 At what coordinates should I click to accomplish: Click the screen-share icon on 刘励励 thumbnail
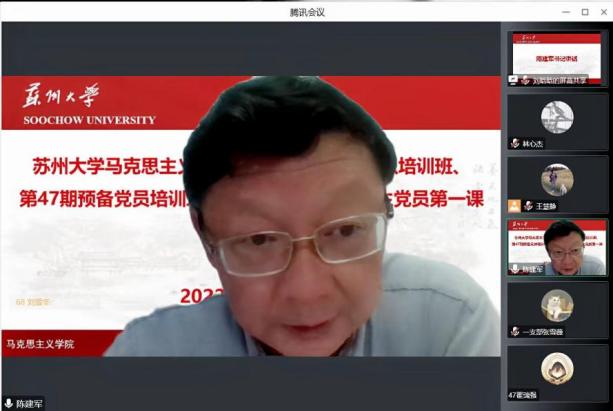click(514, 80)
